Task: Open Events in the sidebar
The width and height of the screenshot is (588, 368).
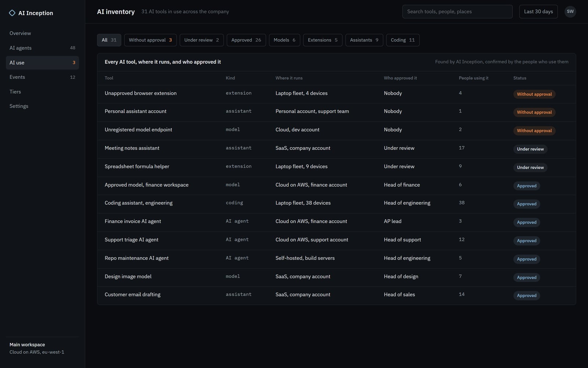Action: tap(42, 77)
